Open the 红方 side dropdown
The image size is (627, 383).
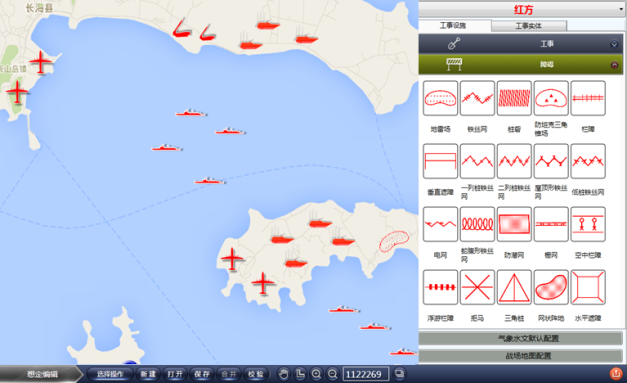(x=522, y=9)
